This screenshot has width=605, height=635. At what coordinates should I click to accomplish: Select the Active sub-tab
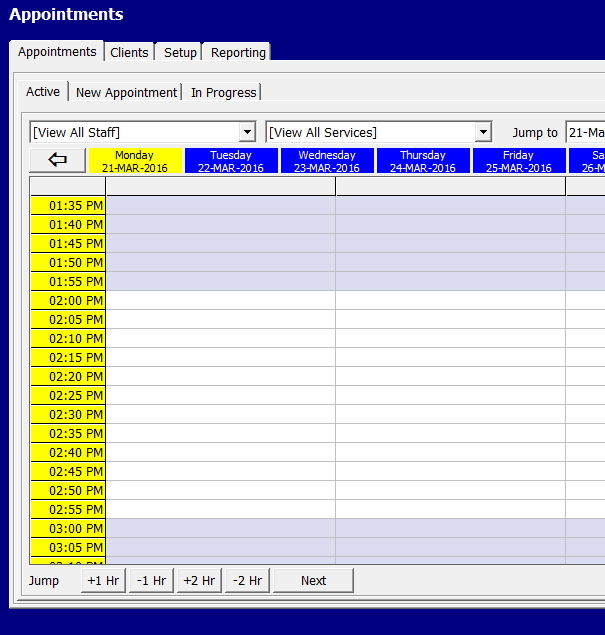tap(43, 92)
